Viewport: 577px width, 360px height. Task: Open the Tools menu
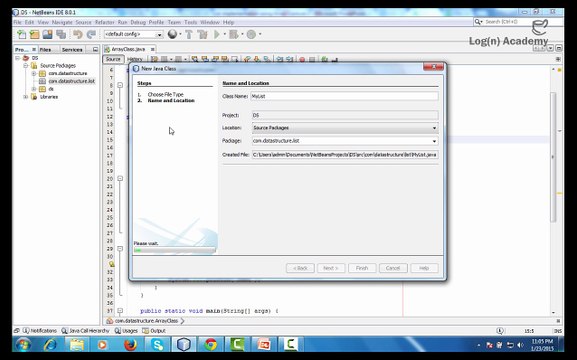[x=191, y=22]
